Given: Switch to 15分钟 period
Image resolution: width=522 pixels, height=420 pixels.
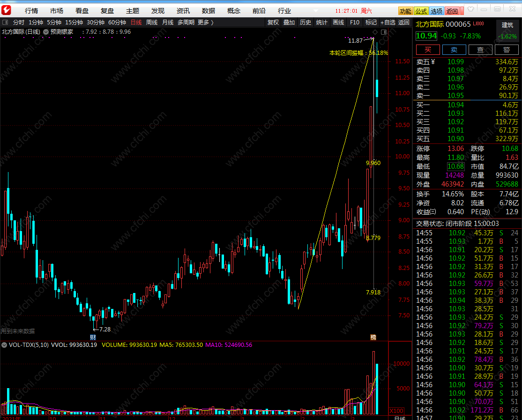Looking at the screenshot, I should coord(74,22).
